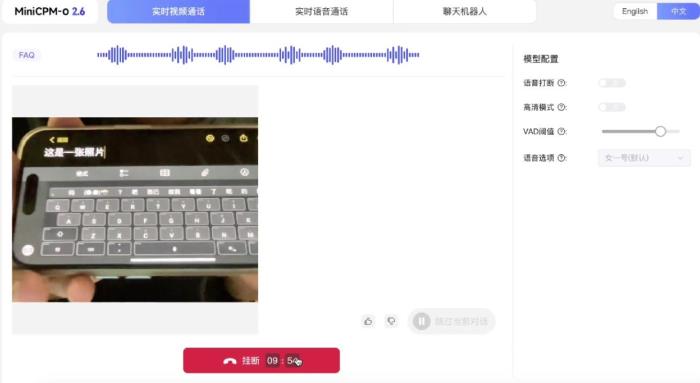Enable the 高清模式 switch
The height and width of the screenshot is (383, 700).
tap(612, 107)
